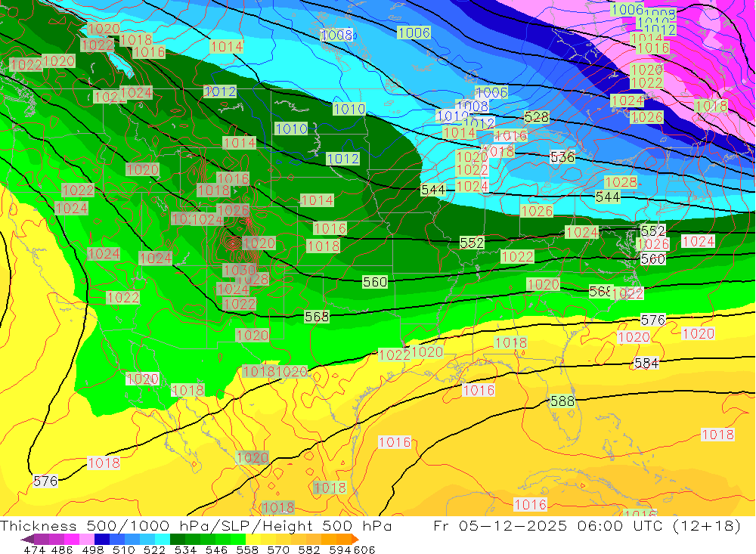Screen dimensions: 756x554
Task: Click the legend value 582
Action: (x=308, y=549)
